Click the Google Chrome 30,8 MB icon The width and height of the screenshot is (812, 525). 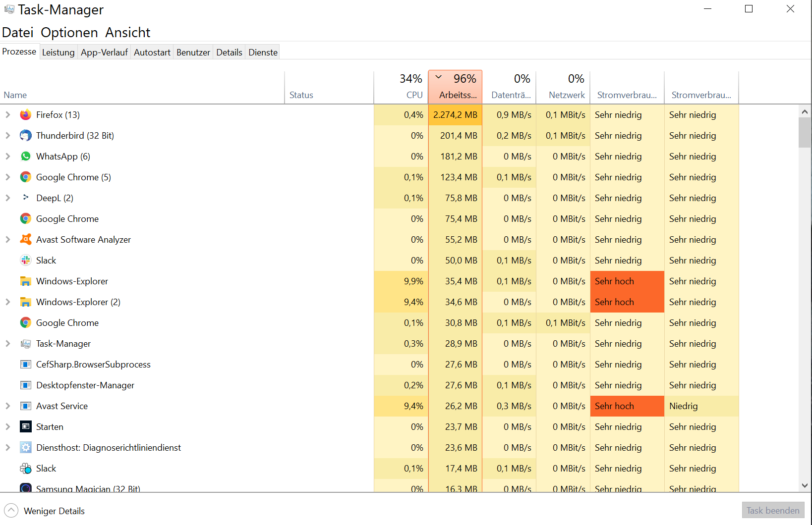coord(26,323)
